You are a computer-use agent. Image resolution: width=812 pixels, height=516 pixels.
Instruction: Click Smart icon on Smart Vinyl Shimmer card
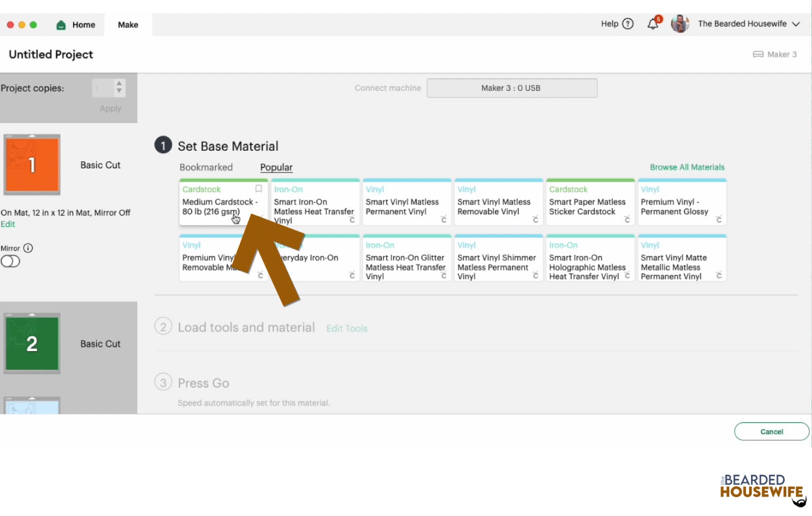535,275
